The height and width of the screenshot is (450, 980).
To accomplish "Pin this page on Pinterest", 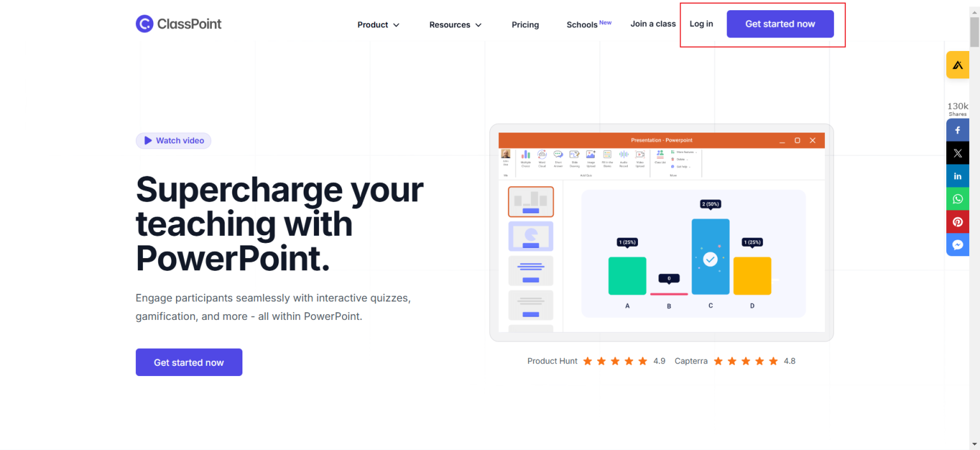I will tap(957, 222).
